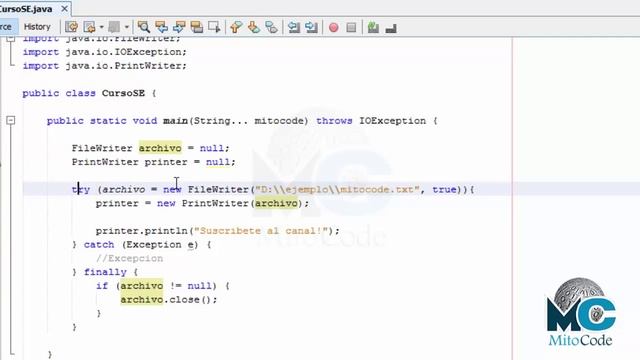
Task: Click the class name 'CursoSE' in declaration
Action: pyautogui.click(x=123, y=93)
